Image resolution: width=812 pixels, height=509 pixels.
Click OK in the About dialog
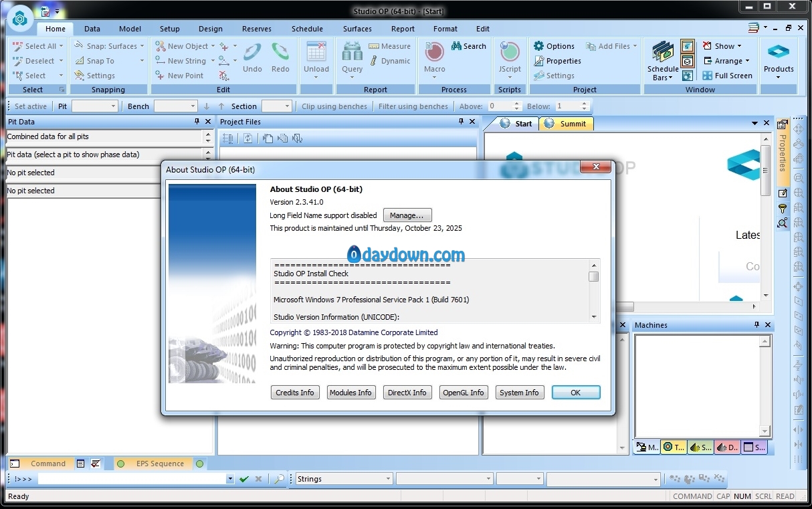point(576,393)
